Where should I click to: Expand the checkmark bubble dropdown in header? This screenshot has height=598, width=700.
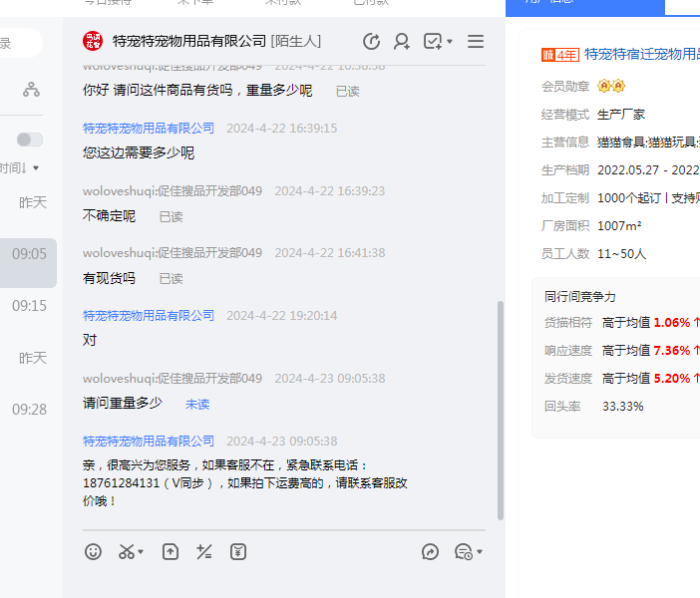[450, 42]
